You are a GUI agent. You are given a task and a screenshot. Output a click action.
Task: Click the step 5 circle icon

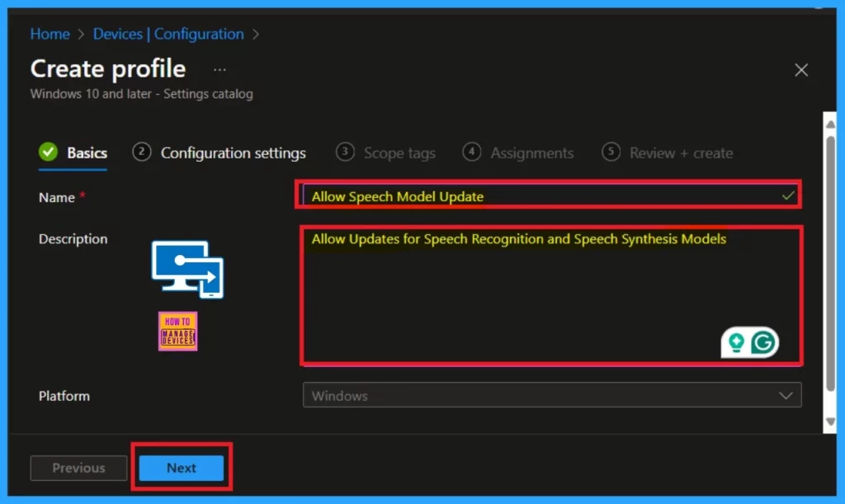pyautogui.click(x=611, y=152)
